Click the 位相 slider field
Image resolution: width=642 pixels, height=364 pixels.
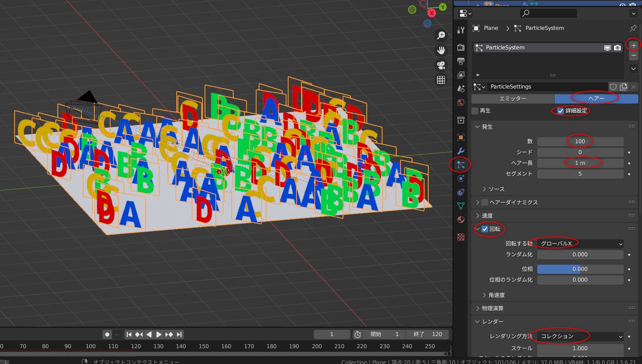580,269
